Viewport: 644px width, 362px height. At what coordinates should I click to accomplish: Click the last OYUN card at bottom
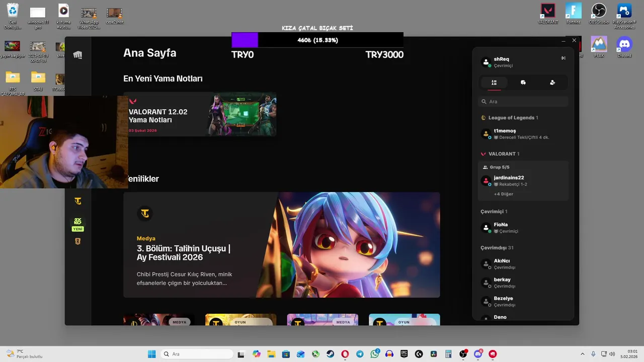[405, 320]
